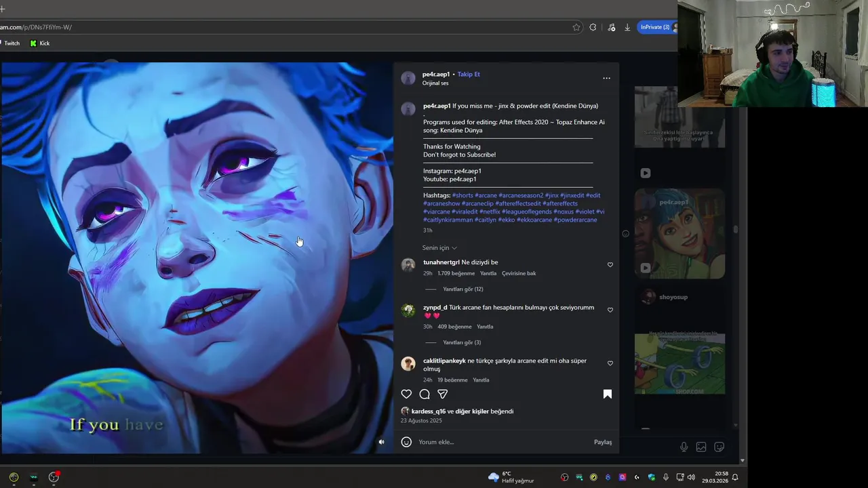Viewport: 868px width, 488px height.
Task: Open the post's three-dot options menu
Action: click(606, 78)
